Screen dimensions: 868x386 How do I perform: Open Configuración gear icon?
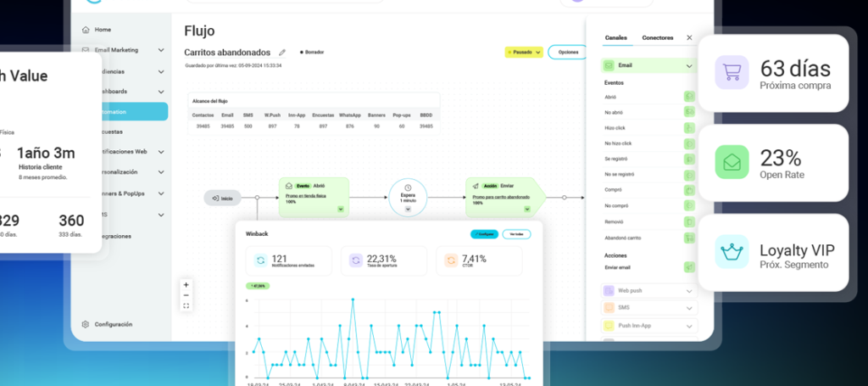point(86,325)
